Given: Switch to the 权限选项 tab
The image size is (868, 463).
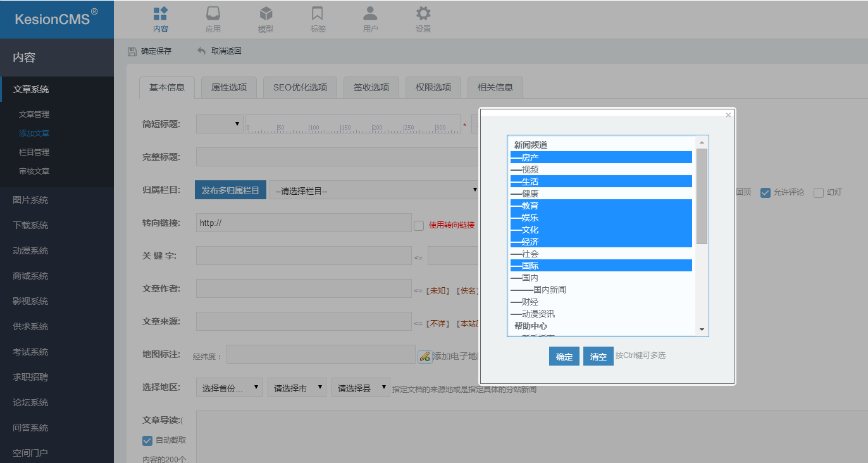Looking at the screenshot, I should tap(433, 87).
